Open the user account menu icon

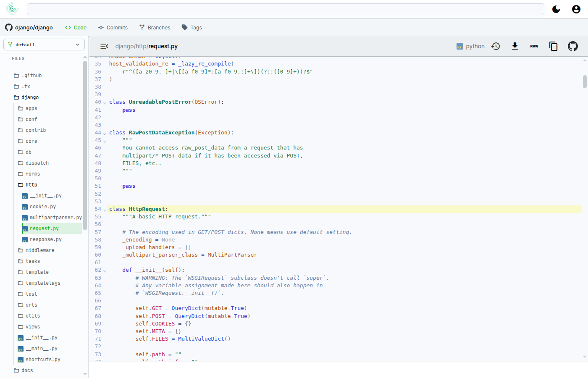coord(576,9)
